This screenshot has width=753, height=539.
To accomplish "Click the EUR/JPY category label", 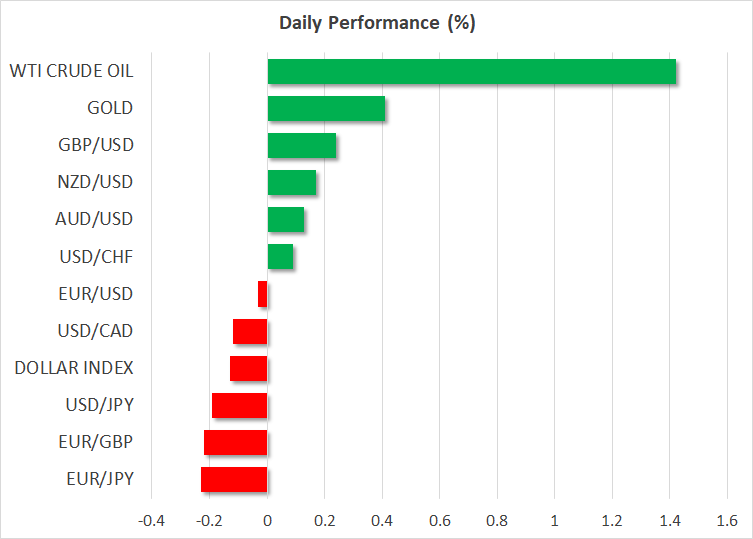I will click(100, 479).
